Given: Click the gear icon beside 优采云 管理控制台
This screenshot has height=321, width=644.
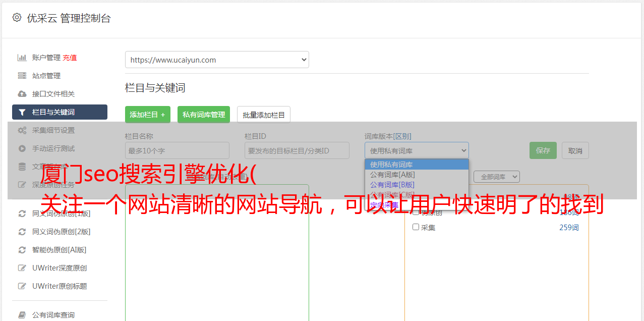Looking at the screenshot, I should point(17,18).
